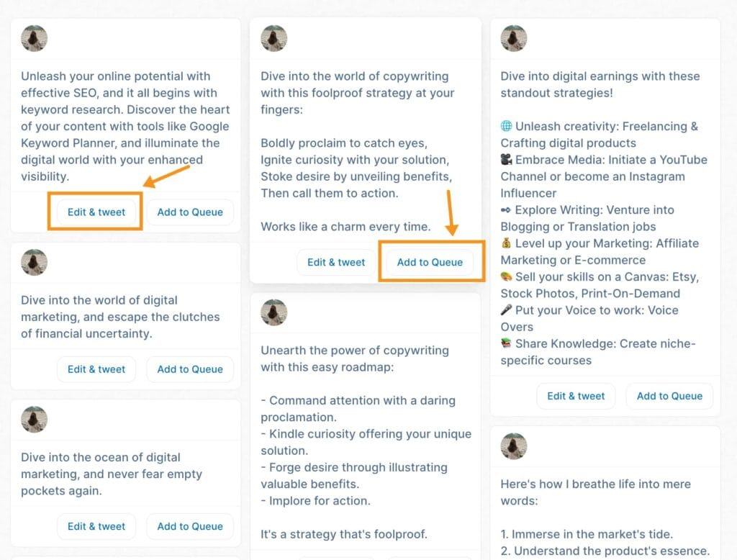Click Add to Queue on the digital earnings strategies post

pyautogui.click(x=669, y=395)
